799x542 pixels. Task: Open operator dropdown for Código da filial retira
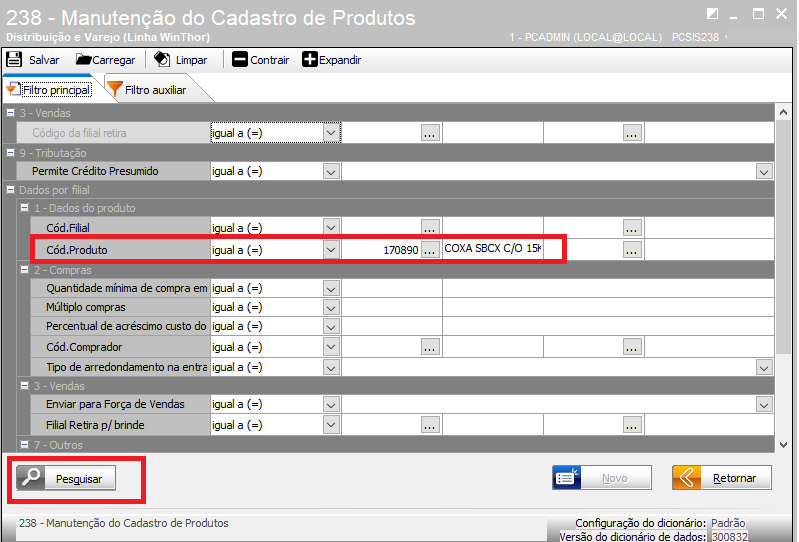pos(331,133)
